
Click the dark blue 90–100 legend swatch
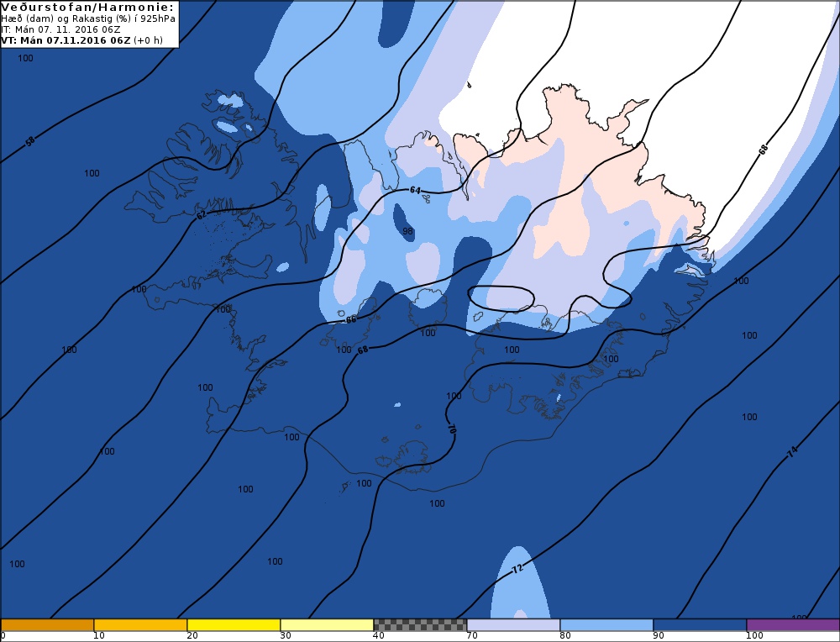pyautogui.click(x=700, y=625)
